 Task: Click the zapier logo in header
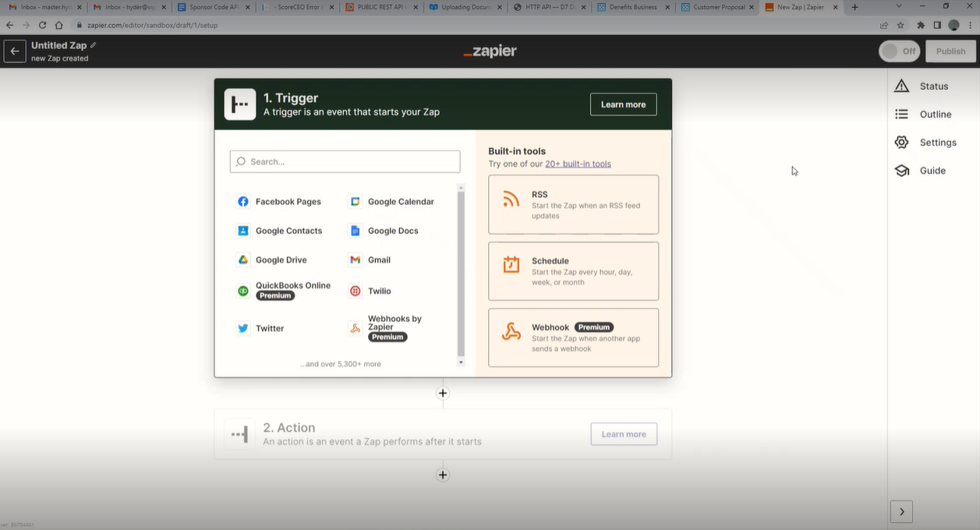pyautogui.click(x=490, y=51)
